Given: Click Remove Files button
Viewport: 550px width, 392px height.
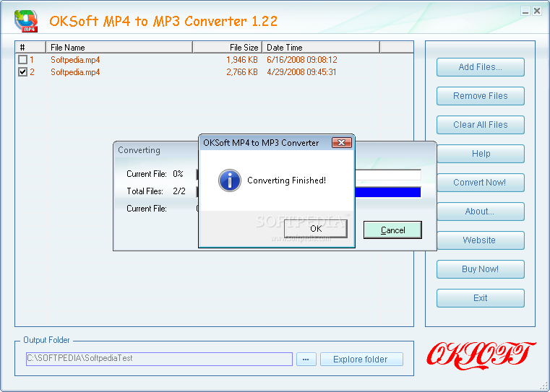Looking at the screenshot, I should point(480,95).
